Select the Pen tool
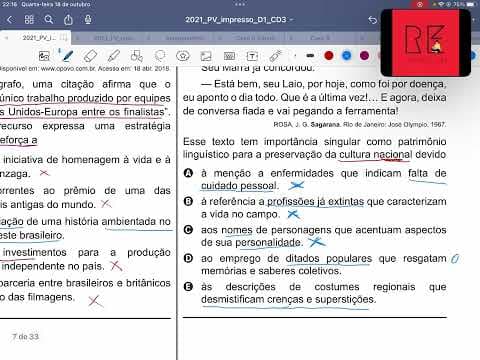This screenshot has width=480, height=360. pos(68,56)
